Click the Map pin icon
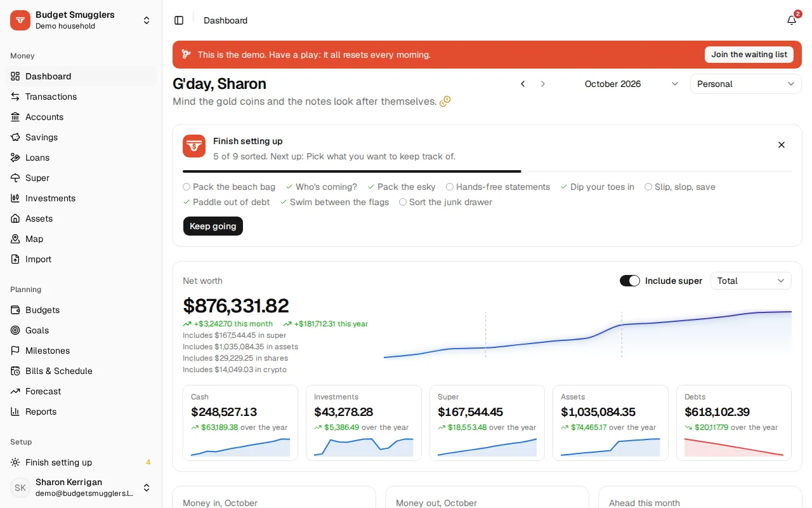This screenshot has width=812, height=508. 15,239
